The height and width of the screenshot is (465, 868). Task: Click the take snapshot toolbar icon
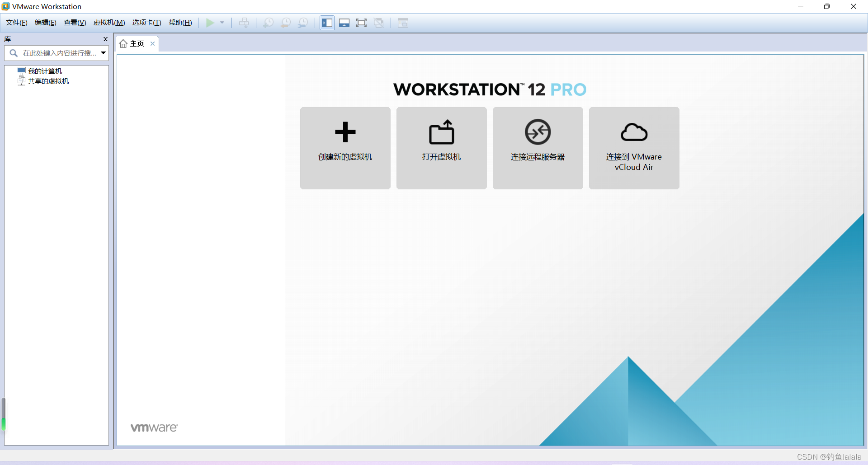click(269, 23)
